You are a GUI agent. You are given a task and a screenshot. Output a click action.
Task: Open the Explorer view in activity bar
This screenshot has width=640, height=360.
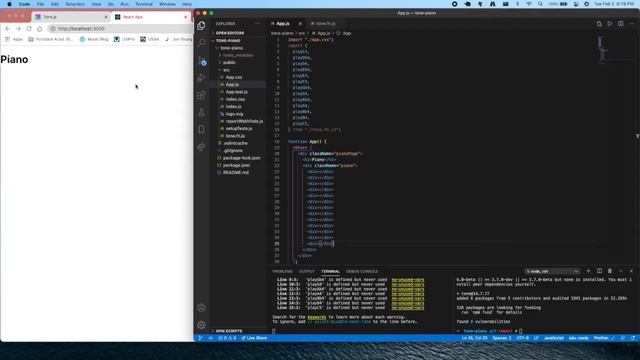pyautogui.click(x=201, y=26)
